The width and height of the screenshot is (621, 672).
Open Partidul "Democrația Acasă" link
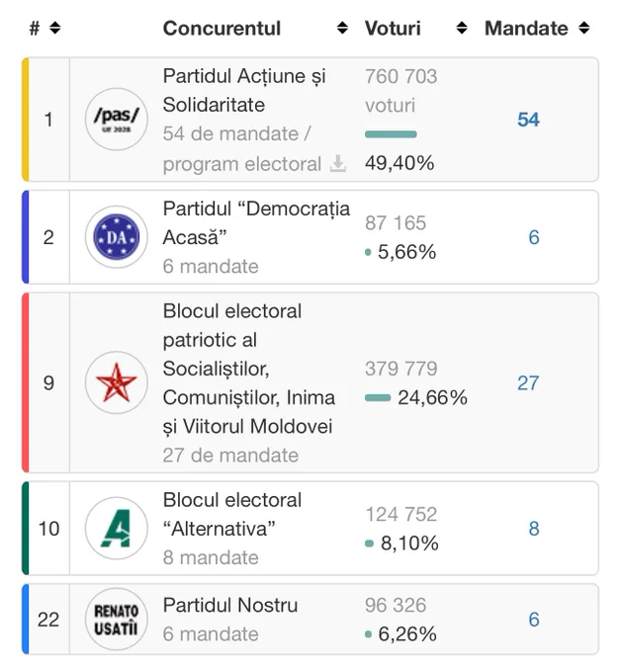[256, 223]
